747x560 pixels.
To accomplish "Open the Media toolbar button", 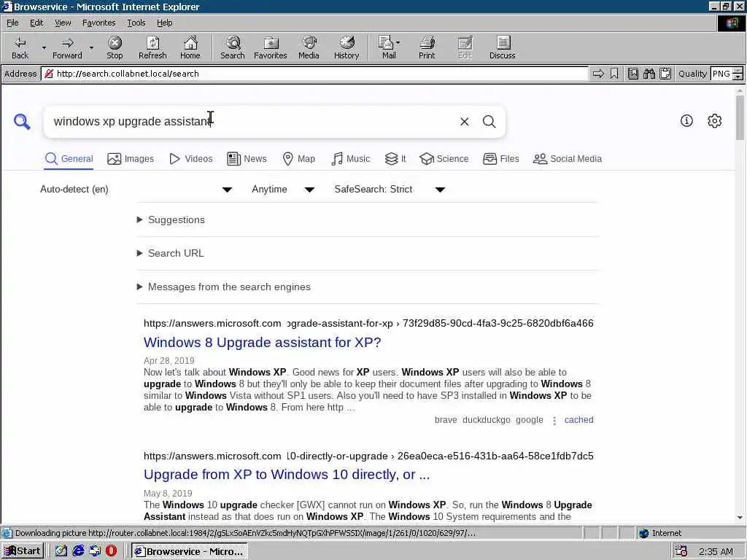I will (x=309, y=47).
